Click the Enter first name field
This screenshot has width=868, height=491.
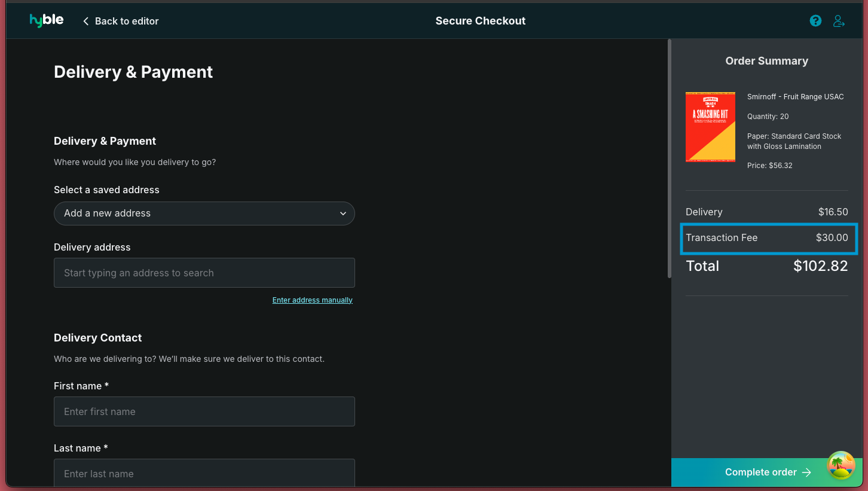(x=204, y=411)
